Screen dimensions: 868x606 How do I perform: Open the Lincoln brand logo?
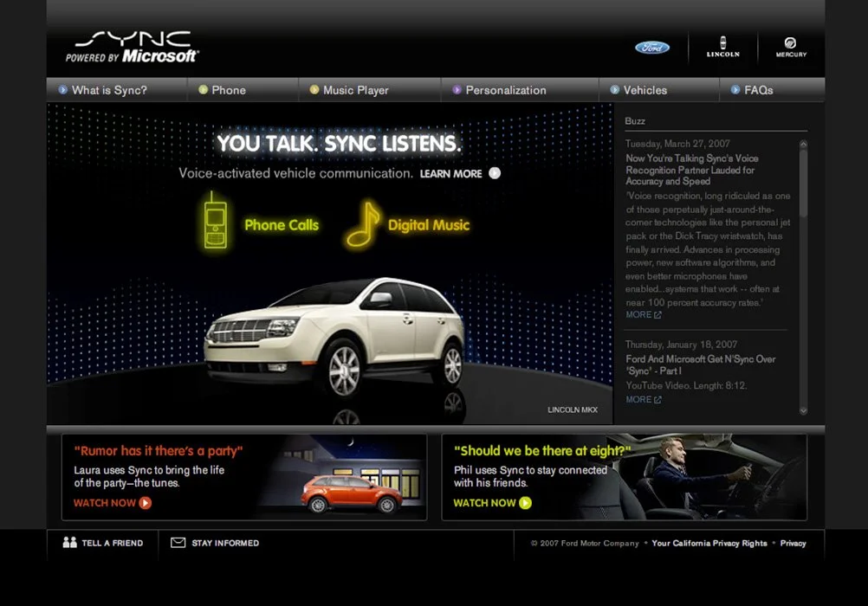[723, 47]
